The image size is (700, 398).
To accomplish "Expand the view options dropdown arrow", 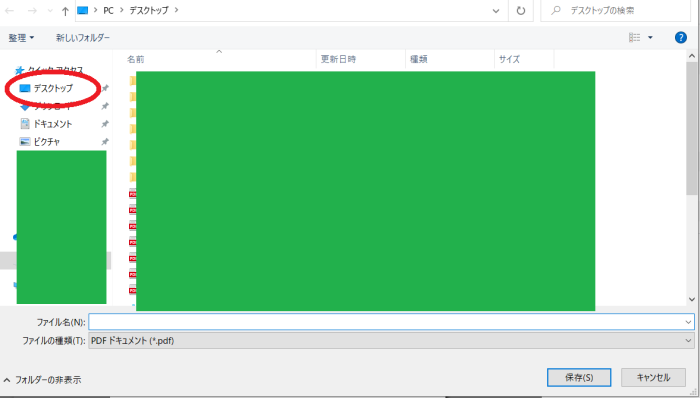I will pos(650,37).
